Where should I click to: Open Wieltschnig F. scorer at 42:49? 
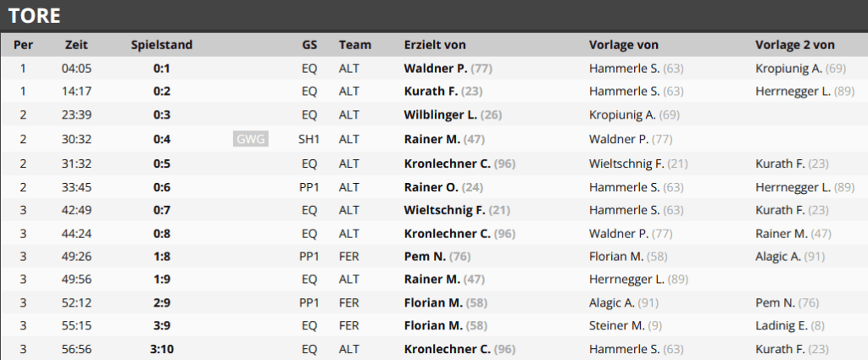[x=457, y=210]
